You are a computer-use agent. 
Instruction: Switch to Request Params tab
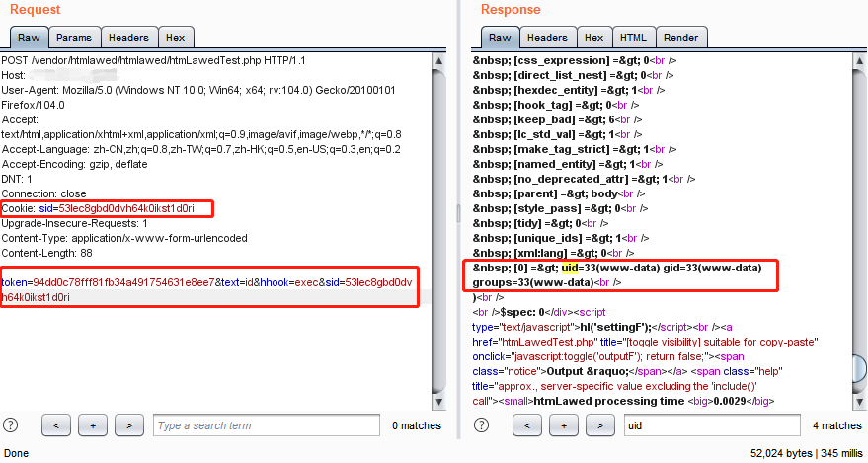[x=74, y=38]
